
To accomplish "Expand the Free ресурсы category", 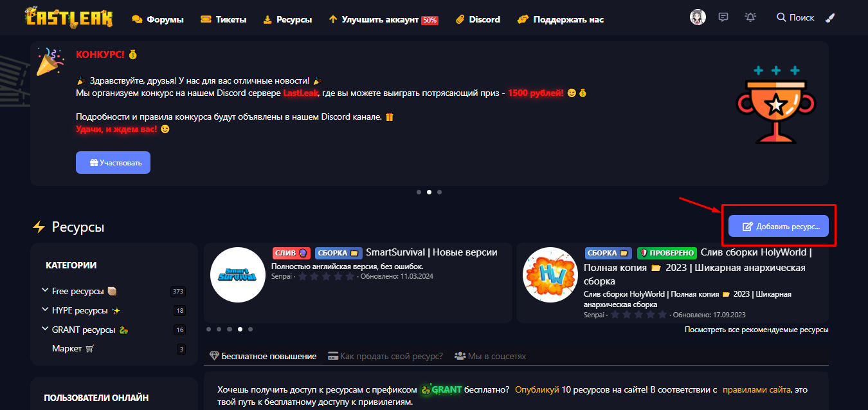I will point(45,291).
